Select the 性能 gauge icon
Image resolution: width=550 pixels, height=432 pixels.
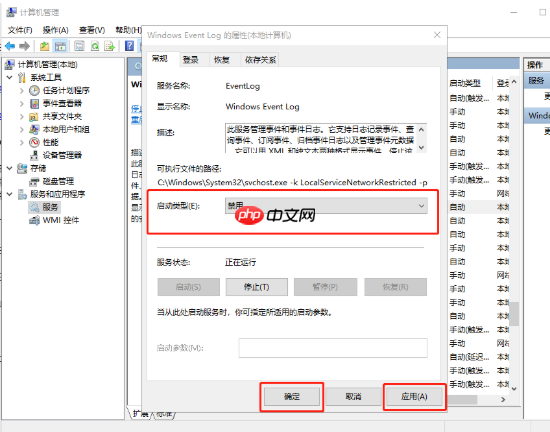34,142
